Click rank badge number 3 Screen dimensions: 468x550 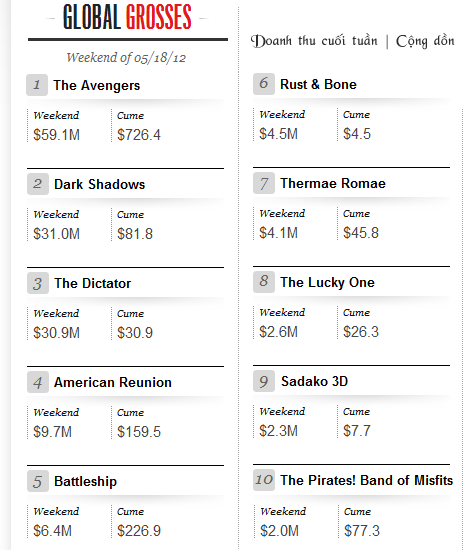(38, 283)
